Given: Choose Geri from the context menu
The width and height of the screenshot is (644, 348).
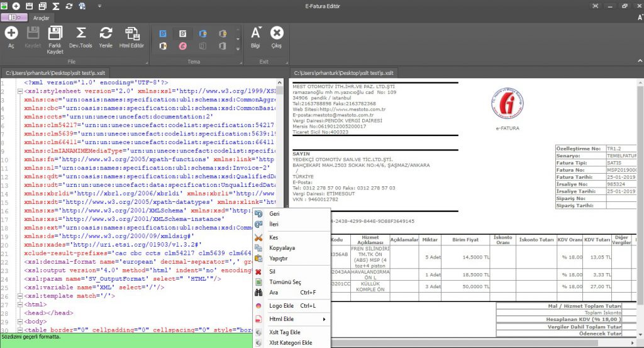Looking at the screenshot, I should (x=291, y=214).
